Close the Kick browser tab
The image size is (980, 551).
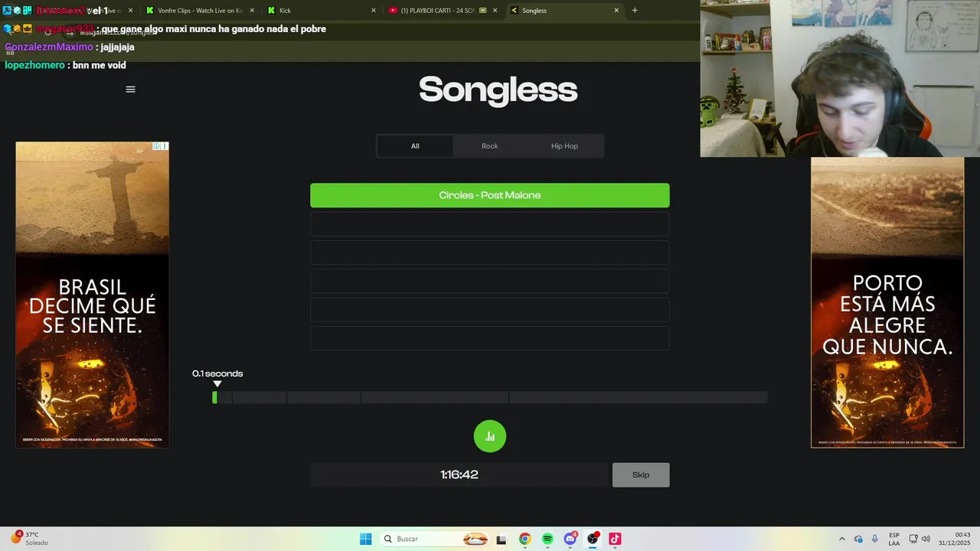pos(374,11)
